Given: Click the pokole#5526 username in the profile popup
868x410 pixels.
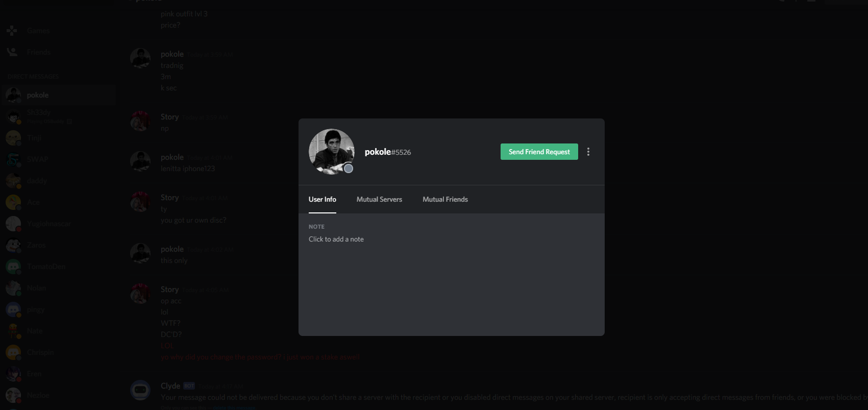Looking at the screenshot, I should pos(388,152).
